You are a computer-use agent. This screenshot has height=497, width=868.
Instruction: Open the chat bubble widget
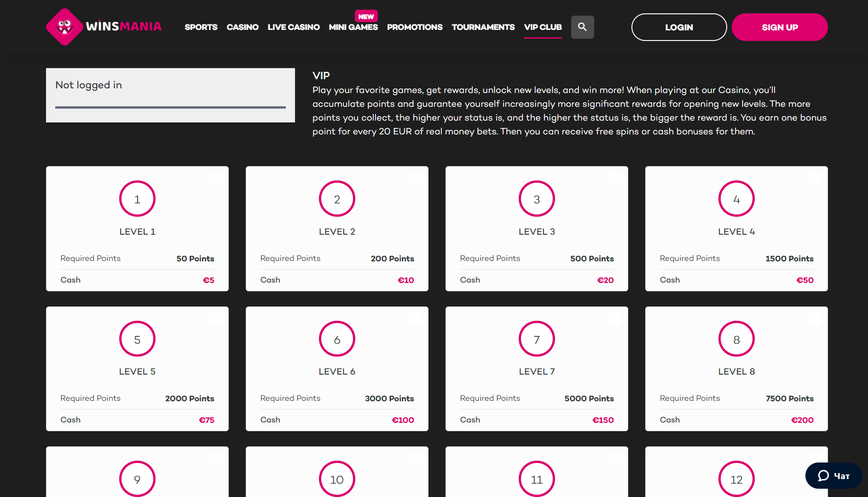833,476
